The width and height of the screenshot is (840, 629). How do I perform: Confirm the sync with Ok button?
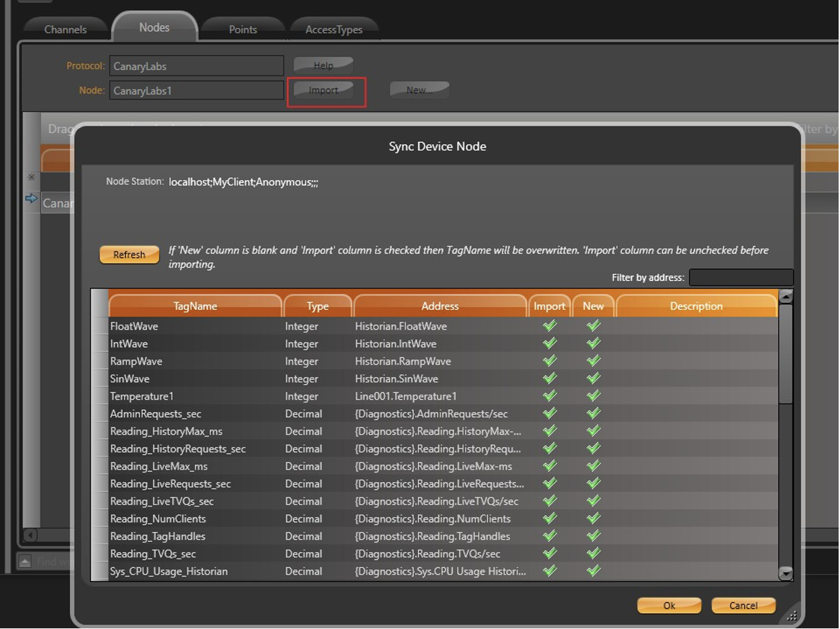tap(669, 606)
